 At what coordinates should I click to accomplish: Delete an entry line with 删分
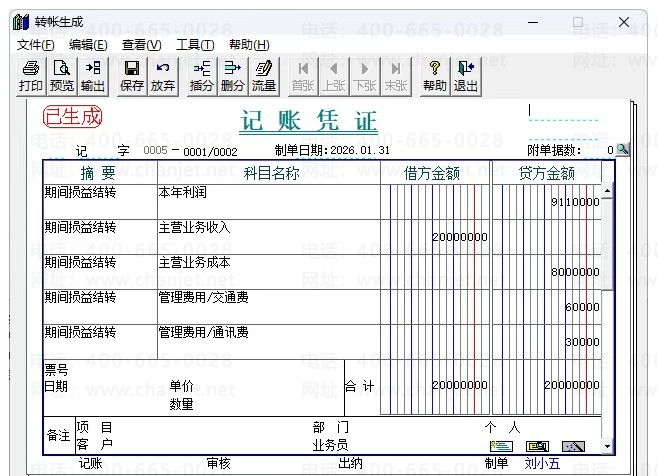point(232,77)
